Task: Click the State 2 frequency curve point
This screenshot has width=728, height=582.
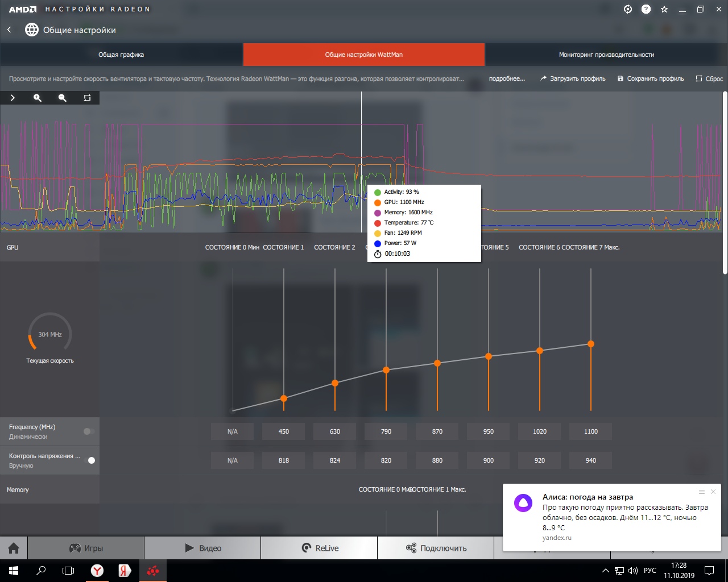Action: click(x=335, y=383)
